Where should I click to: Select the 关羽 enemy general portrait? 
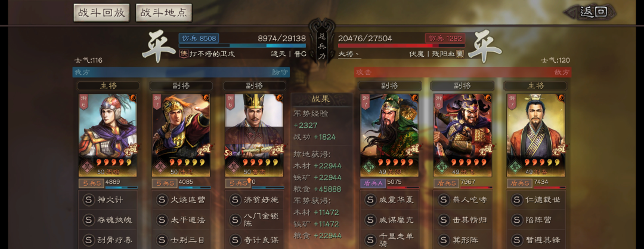coord(389,135)
